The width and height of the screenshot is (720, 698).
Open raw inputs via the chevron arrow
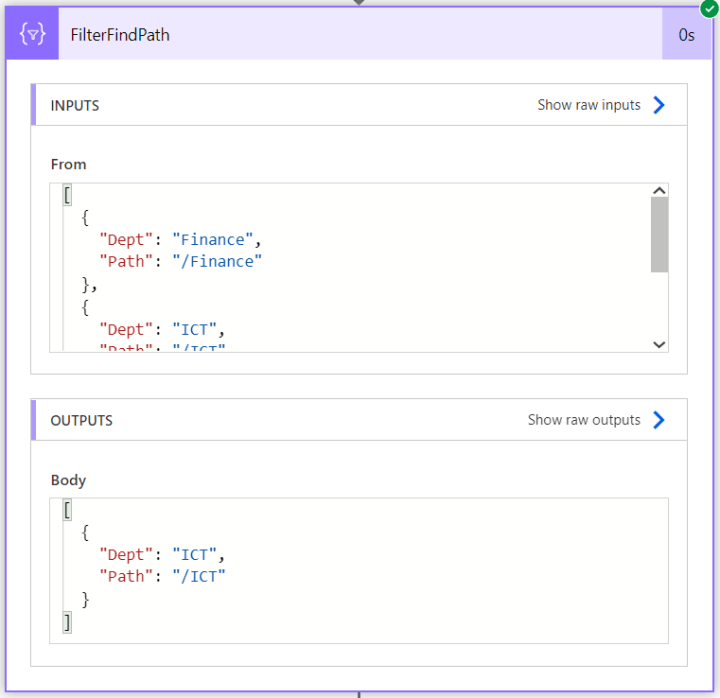(659, 105)
